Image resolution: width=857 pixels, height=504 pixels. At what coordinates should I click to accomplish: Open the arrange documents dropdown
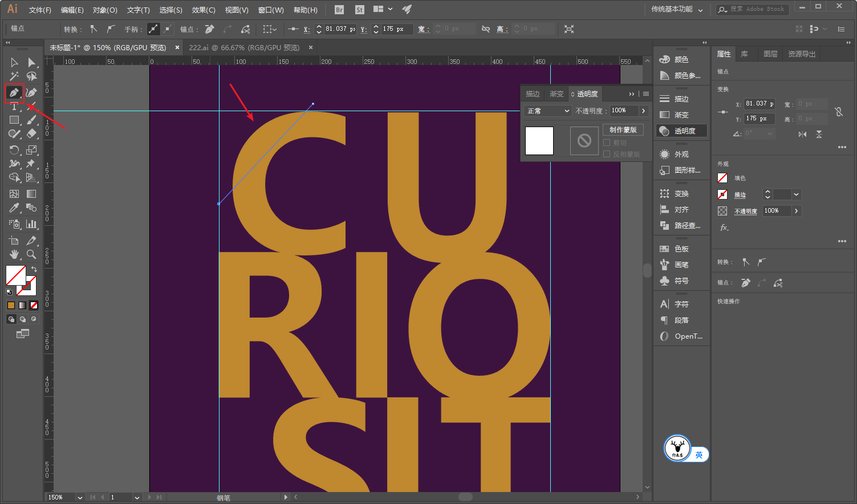click(383, 9)
